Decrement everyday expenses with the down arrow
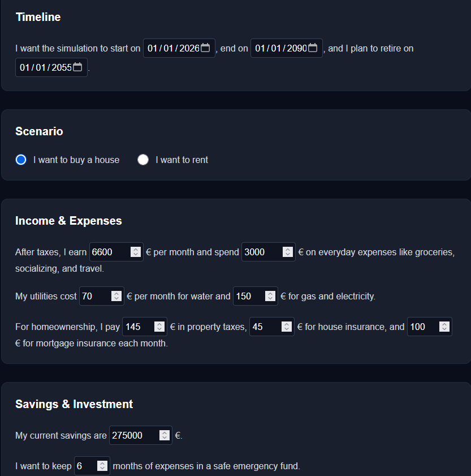This screenshot has height=476, width=471. (x=287, y=255)
